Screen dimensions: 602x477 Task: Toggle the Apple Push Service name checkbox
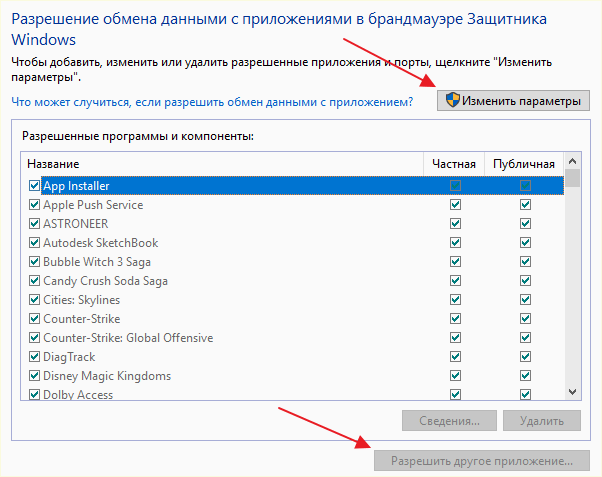pos(35,205)
